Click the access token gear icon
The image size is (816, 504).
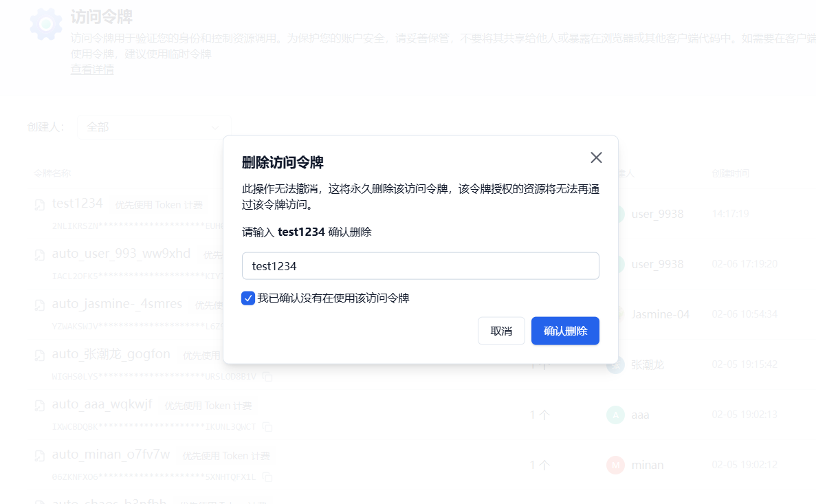pyautogui.click(x=46, y=24)
